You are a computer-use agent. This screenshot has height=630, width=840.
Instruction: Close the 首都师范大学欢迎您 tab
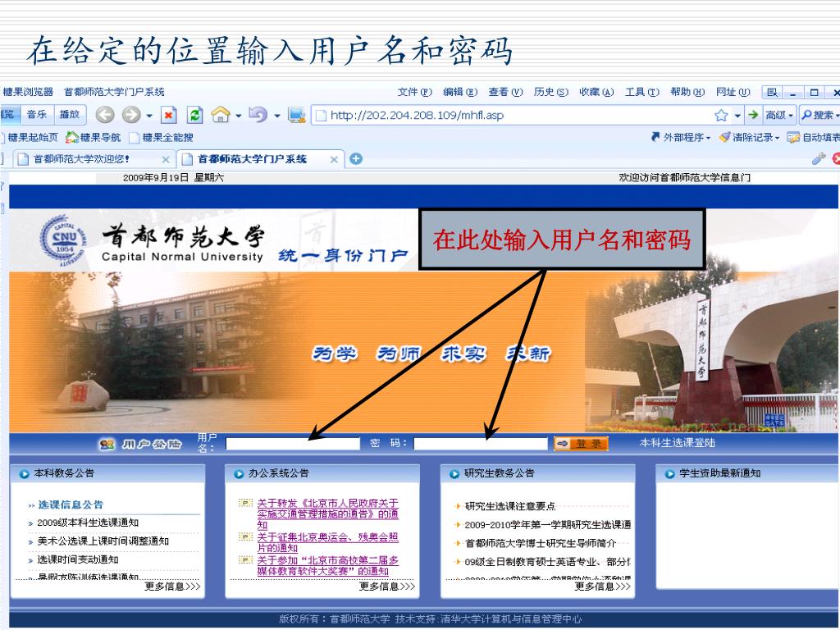click(x=166, y=159)
